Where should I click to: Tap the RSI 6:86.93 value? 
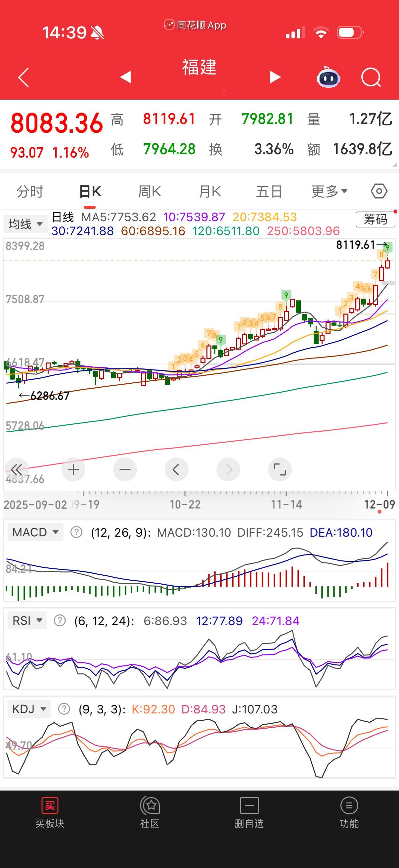(x=165, y=621)
